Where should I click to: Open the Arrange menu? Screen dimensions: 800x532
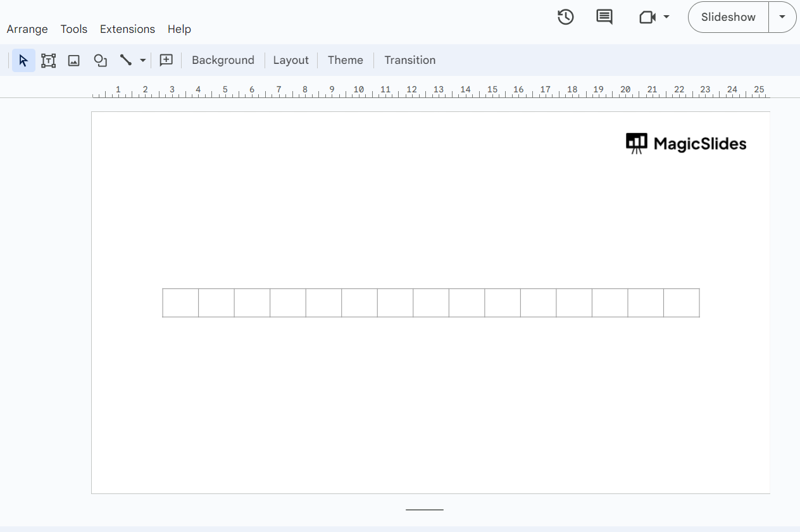click(27, 29)
